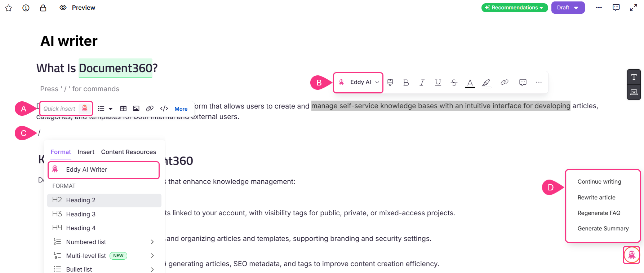Open the comments panel icon
The image size is (644, 273).
616,8
